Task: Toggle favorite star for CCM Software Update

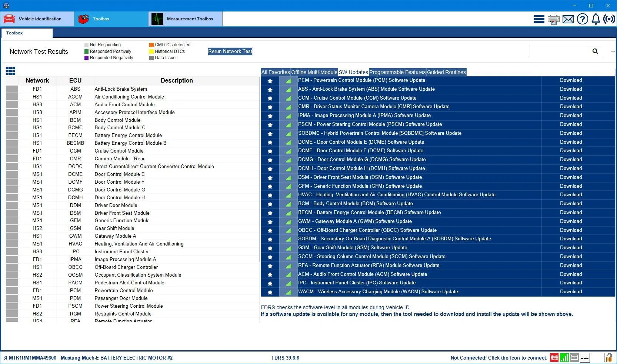Action: (270, 98)
